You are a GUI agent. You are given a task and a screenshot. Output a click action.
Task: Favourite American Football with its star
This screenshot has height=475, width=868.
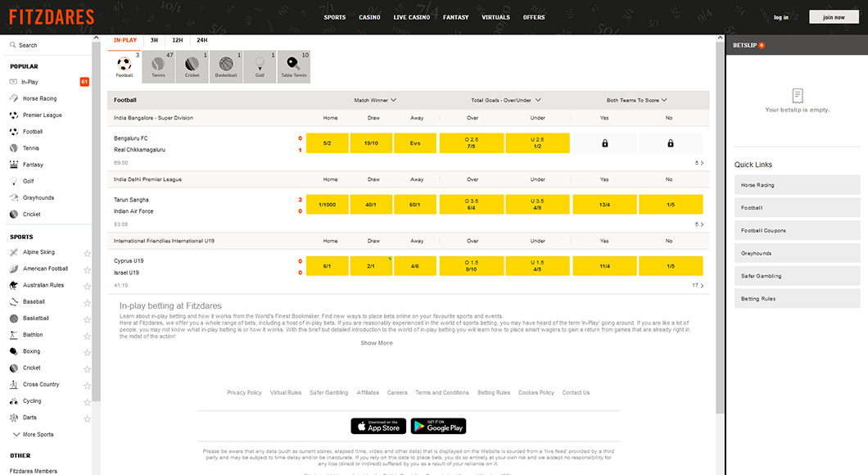click(x=87, y=269)
